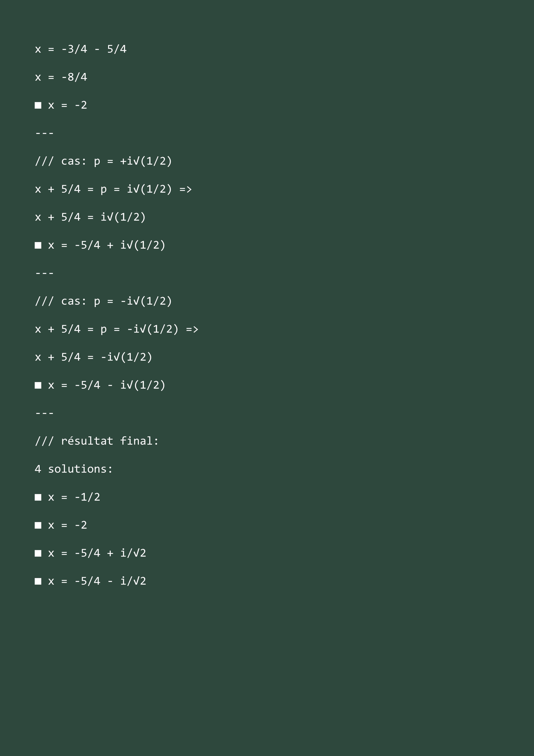This screenshot has width=534, height=756.
Task: Click bullet before final solution x = -2
Action: tap(38, 525)
